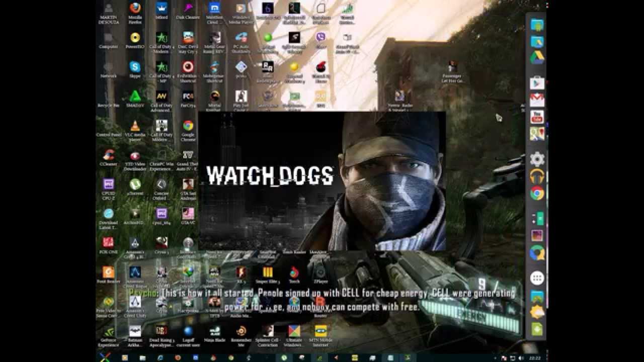Open the app drawer grid button in dock
644x362 pixels.
tap(537, 278)
